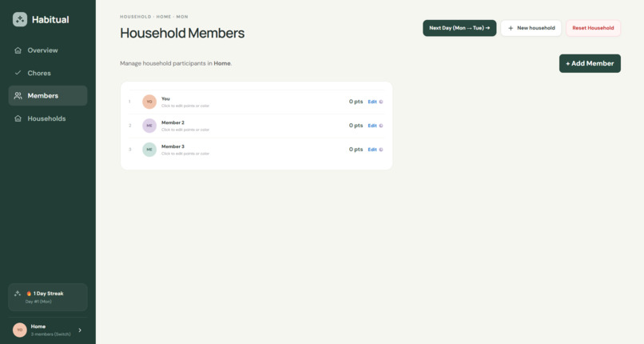The width and height of the screenshot is (644, 344).
Task: Click the Households house icon
Action: pyautogui.click(x=18, y=118)
